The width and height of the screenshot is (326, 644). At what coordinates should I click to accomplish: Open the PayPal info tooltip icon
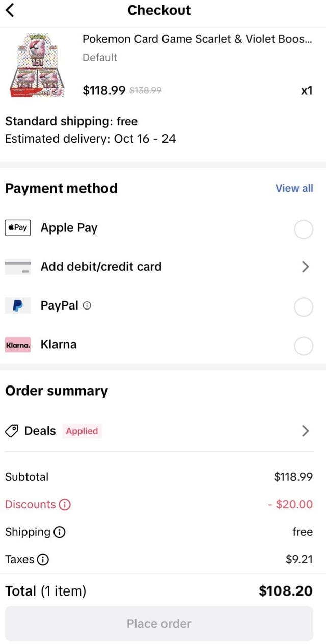88,305
